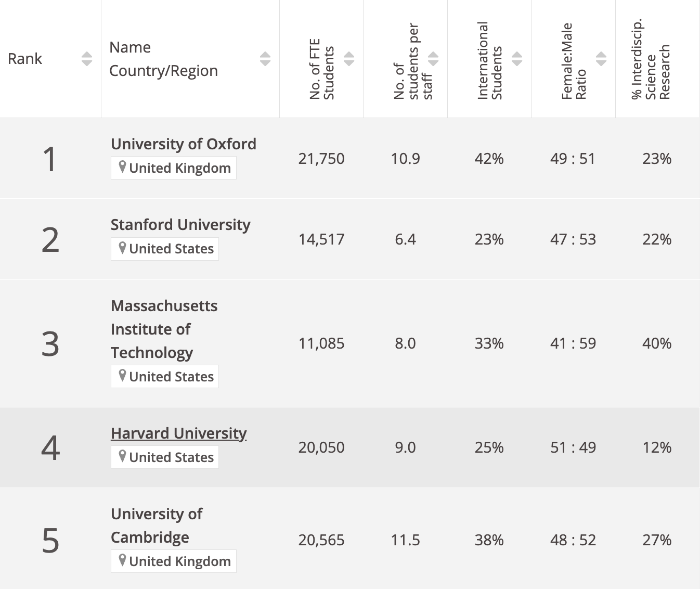The height and width of the screenshot is (589, 700).
Task: Click location pin in Cambridge's United Kingdom tag
Action: click(122, 560)
